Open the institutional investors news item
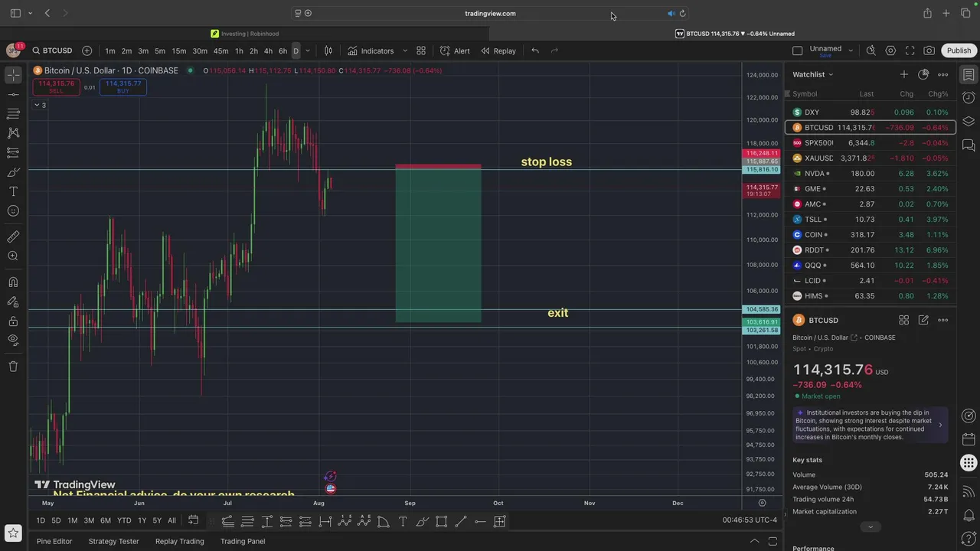 (871, 425)
